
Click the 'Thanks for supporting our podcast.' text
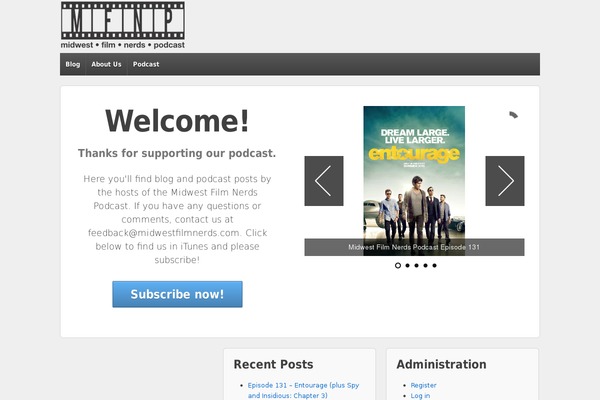[177, 153]
